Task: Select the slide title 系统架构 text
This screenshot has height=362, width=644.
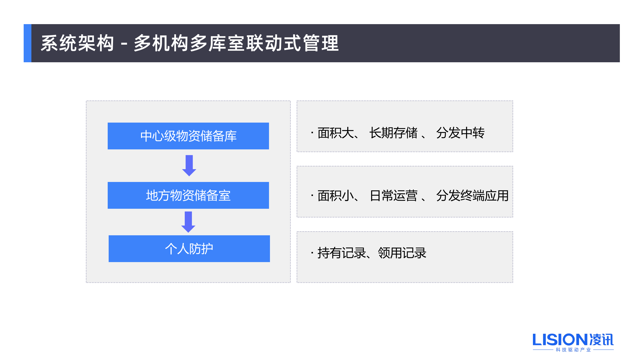Action: pos(78,43)
